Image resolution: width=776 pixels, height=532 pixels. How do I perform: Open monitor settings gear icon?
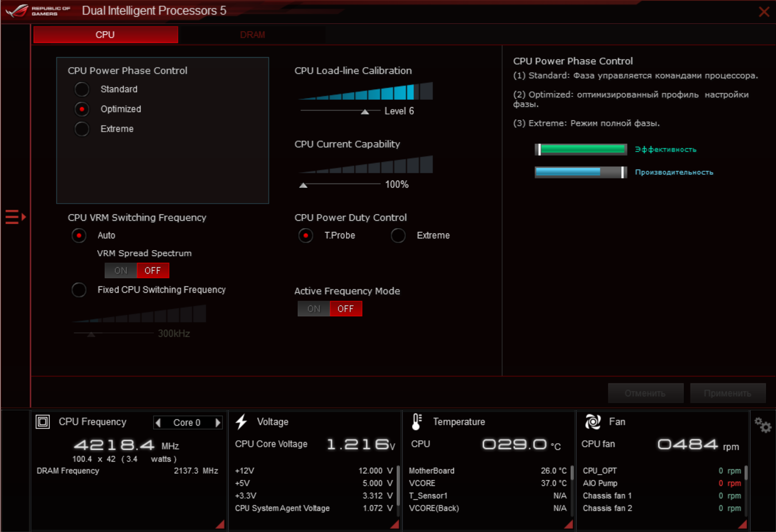(762, 425)
